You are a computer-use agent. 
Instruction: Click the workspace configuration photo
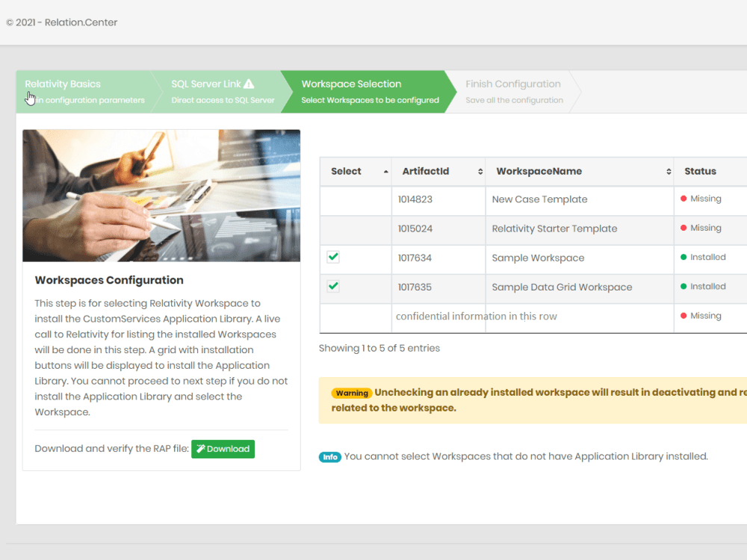tap(161, 196)
